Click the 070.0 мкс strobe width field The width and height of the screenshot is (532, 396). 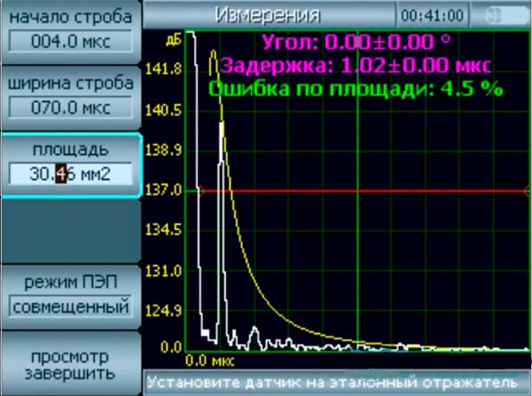coord(70,107)
